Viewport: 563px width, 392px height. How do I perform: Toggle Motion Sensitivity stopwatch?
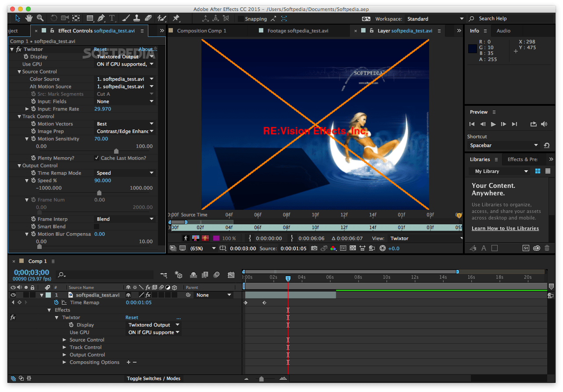click(33, 139)
